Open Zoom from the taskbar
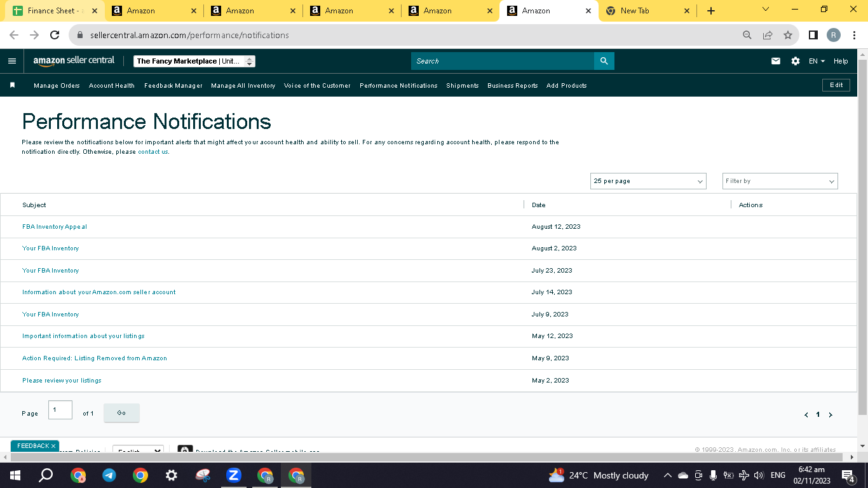The image size is (868, 488). click(x=234, y=475)
